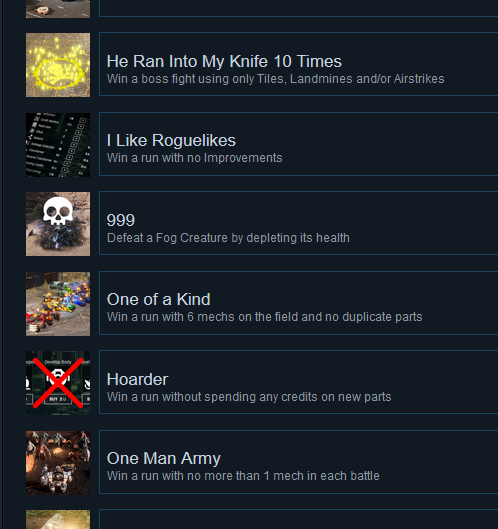Click the I Like Roguelikes achievement icon

point(58,145)
